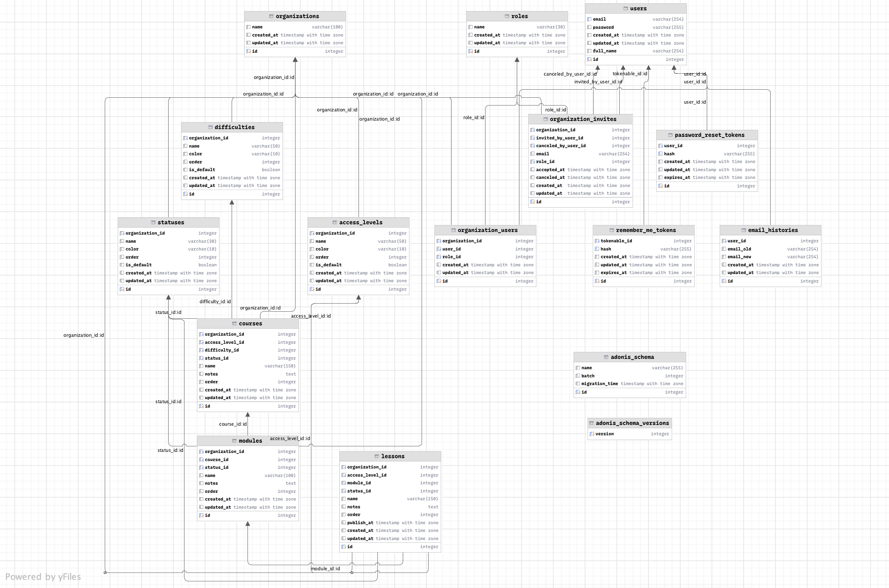Click the difficulty_id:id relationship label
The width and height of the screenshot is (889, 588).
pyautogui.click(x=215, y=301)
